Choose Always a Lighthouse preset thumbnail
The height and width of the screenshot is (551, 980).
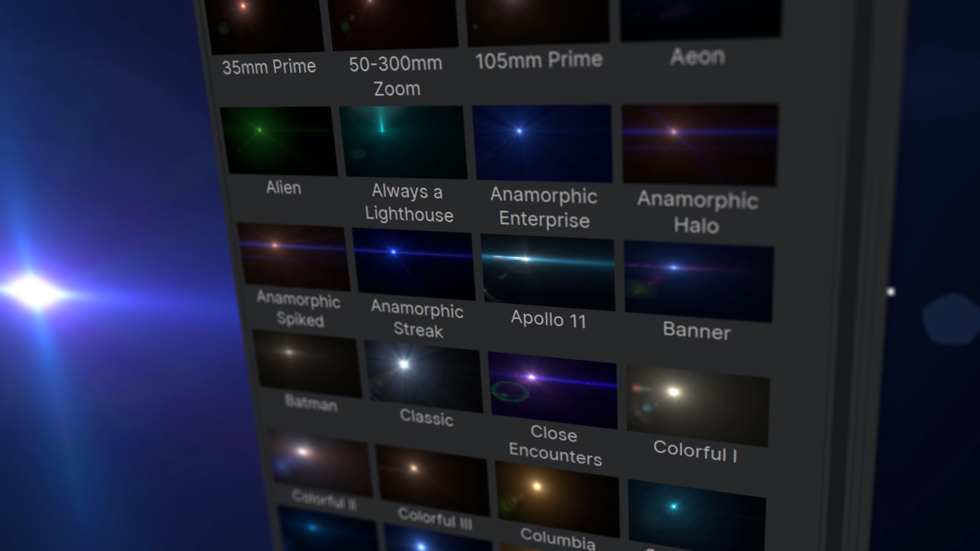point(404,142)
